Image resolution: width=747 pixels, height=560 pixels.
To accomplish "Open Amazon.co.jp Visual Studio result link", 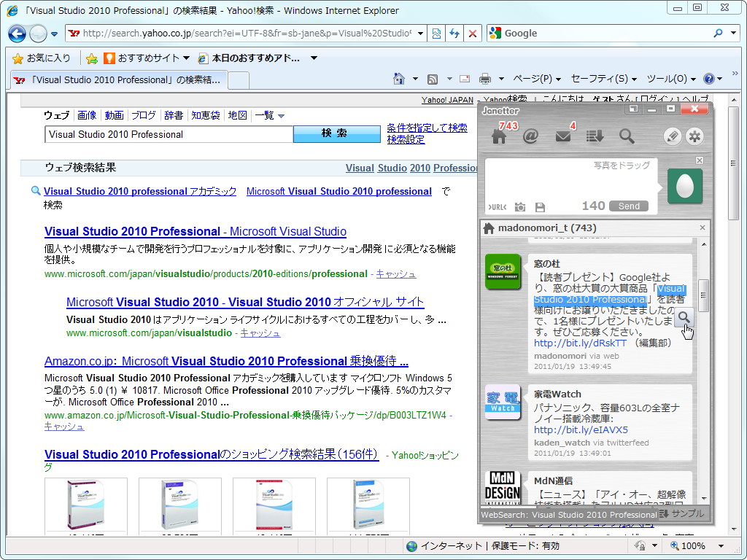I will pyautogui.click(x=226, y=361).
